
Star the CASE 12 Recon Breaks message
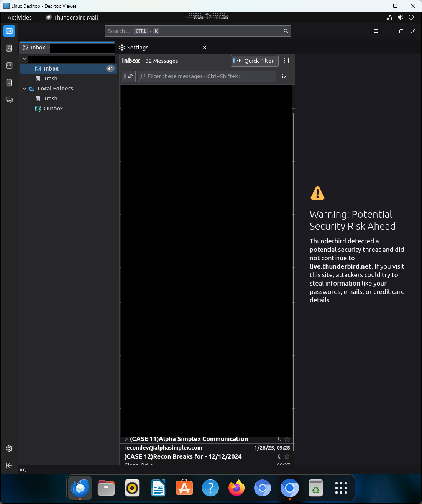pos(287,456)
